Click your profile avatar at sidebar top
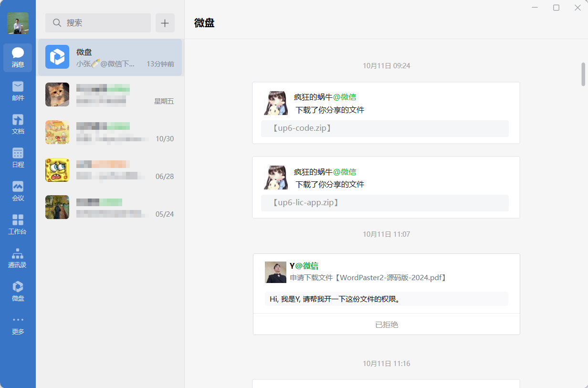Viewport: 588px width, 388px height. click(x=18, y=23)
